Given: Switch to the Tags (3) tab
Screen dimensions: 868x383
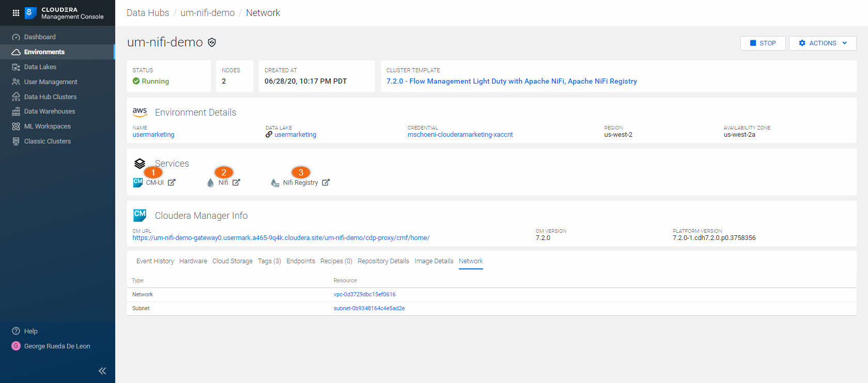Looking at the screenshot, I should click(270, 261).
